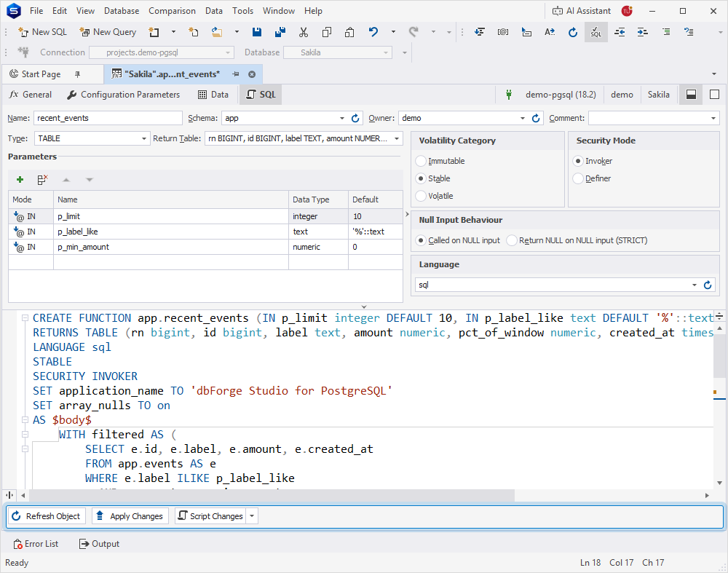Switch to the General tab
The width and height of the screenshot is (728, 573).
click(31, 95)
